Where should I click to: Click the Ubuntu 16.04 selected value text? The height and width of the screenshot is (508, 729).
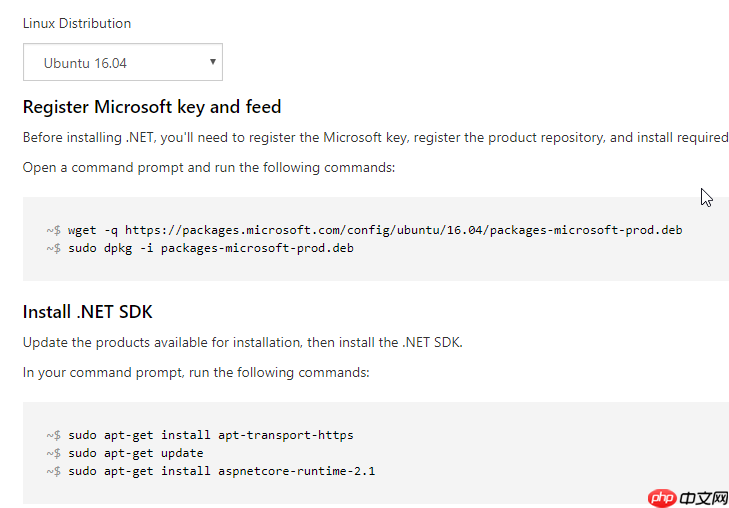click(85, 63)
